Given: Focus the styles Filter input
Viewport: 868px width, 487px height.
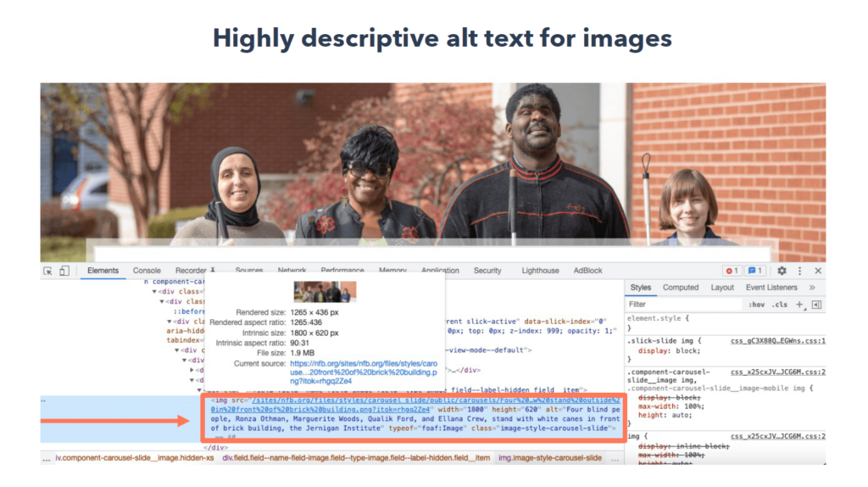Looking at the screenshot, I should 684,305.
